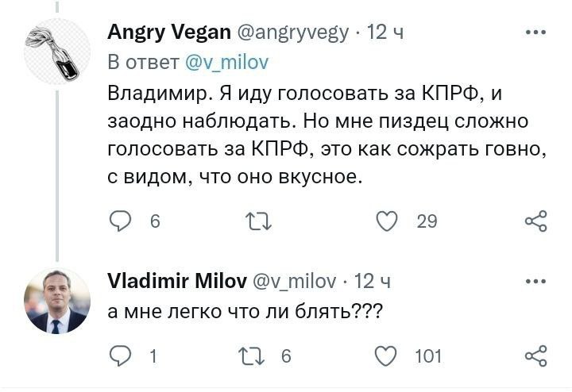This screenshot has width=572, height=392.
Task: Like the Angry Vegan tweet
Action: [387, 221]
